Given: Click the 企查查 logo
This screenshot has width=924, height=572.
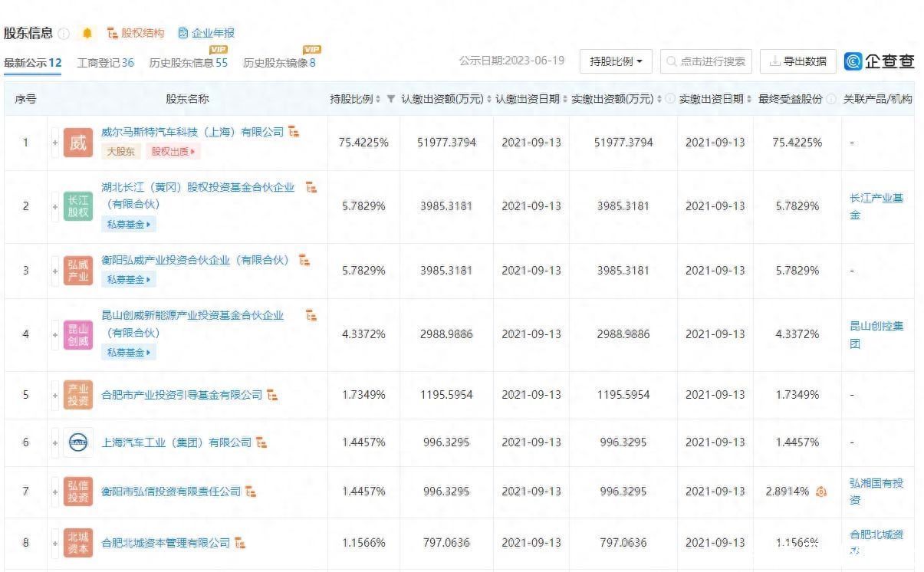Looking at the screenshot, I should [x=880, y=61].
